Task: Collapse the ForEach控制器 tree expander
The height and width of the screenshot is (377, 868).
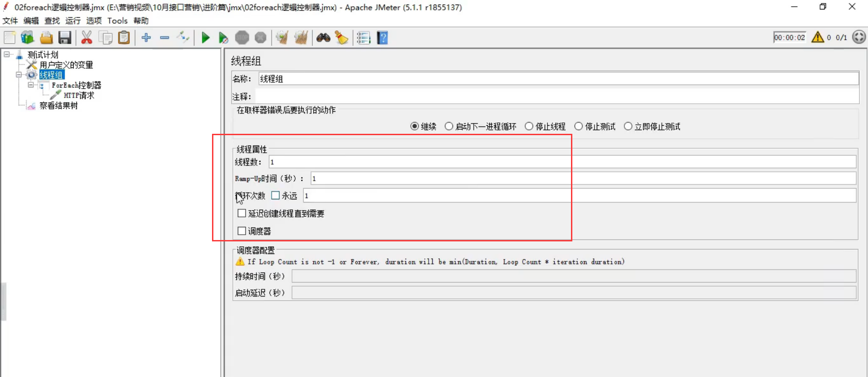Action: point(31,85)
